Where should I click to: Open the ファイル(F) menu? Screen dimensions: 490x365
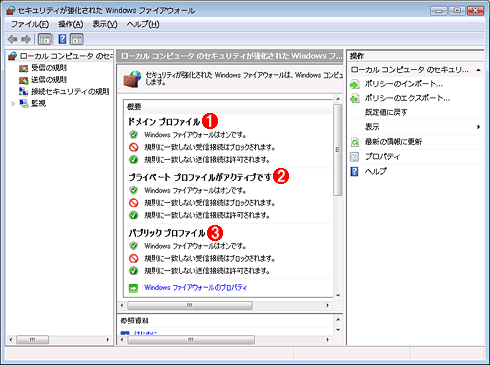30,24
